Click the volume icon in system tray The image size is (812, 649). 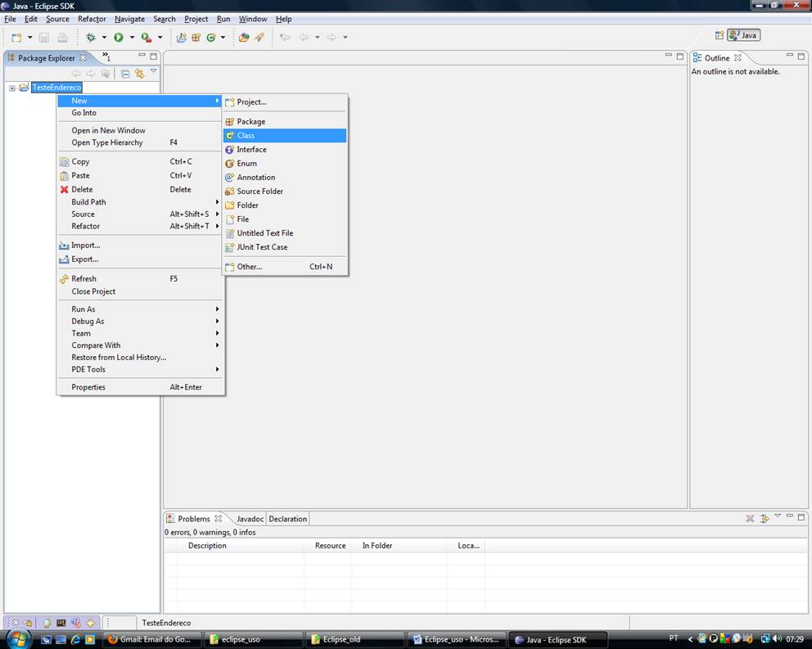pos(777,638)
